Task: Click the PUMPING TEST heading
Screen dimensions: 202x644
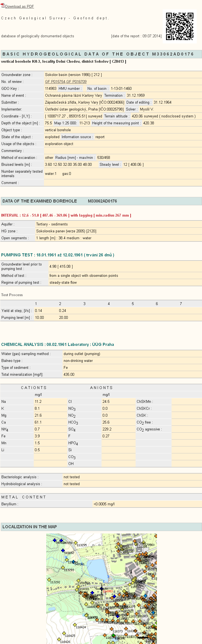Action: click(x=58, y=255)
